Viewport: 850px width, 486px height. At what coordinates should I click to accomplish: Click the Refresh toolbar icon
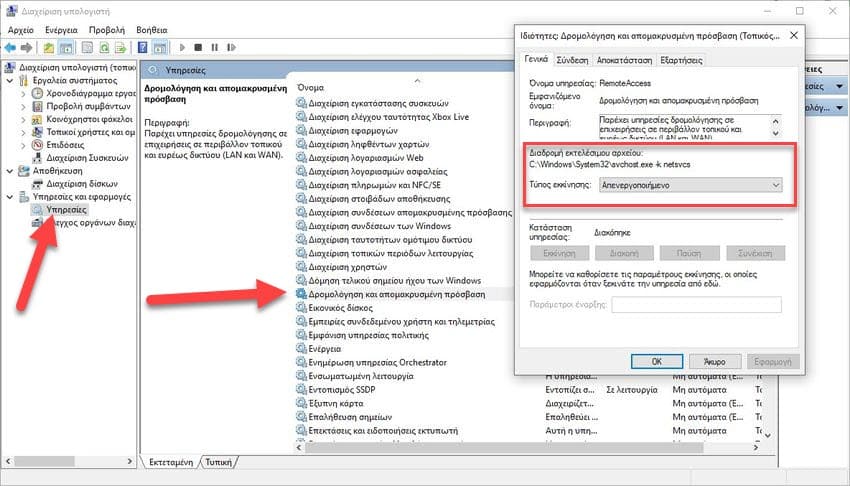tap(104, 48)
